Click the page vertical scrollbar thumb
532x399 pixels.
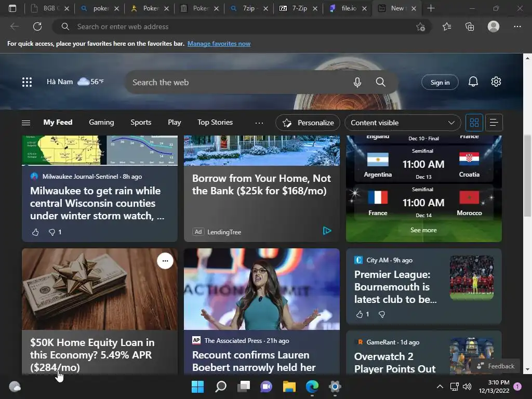[527, 176]
